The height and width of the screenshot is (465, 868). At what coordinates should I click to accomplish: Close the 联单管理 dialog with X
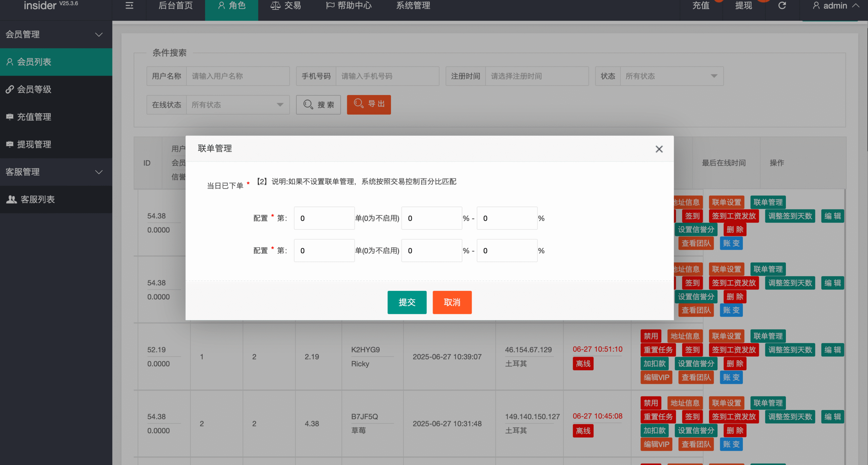pos(659,149)
